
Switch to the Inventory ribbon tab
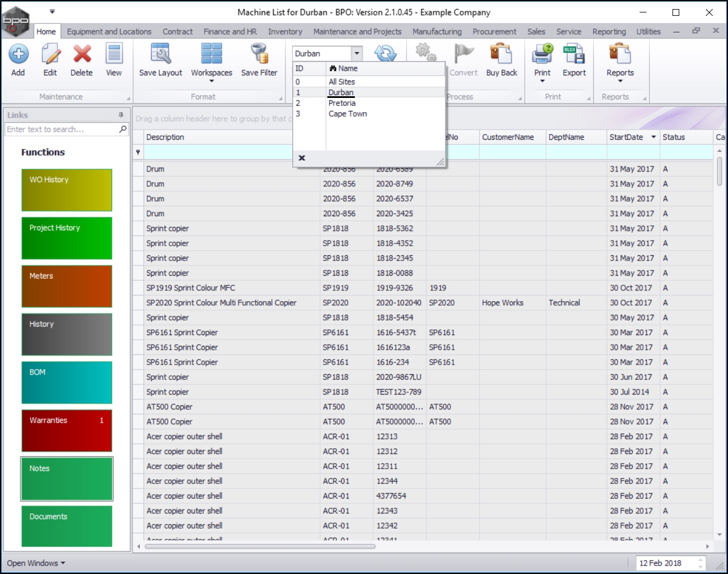tap(285, 32)
